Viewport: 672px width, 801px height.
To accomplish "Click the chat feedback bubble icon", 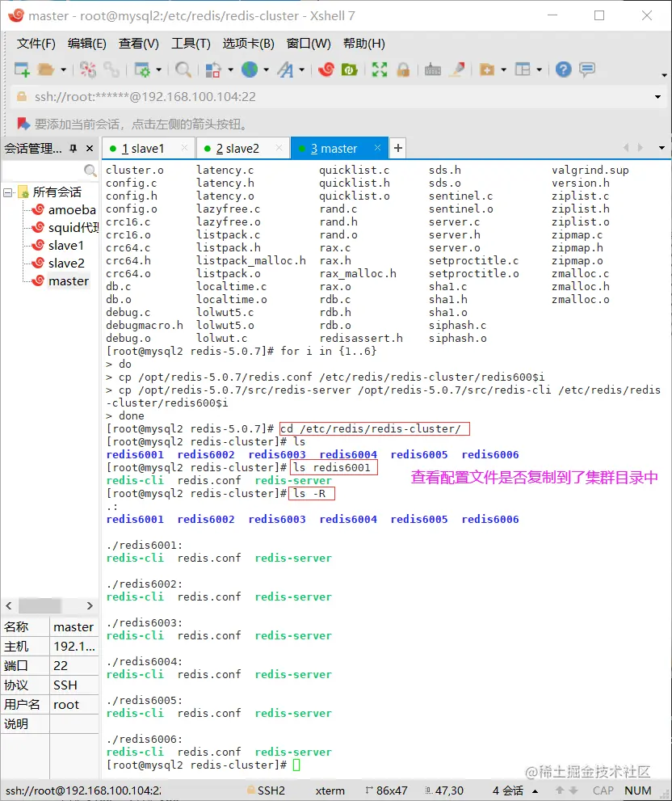I will 587,70.
